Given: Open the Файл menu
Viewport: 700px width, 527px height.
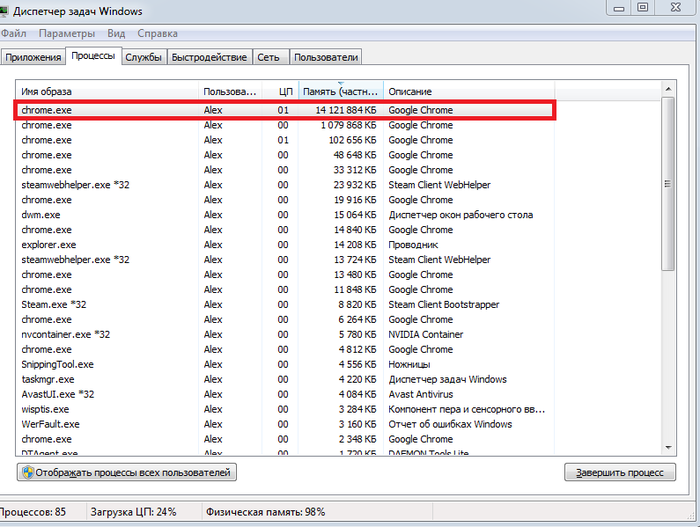Looking at the screenshot, I should pos(14,33).
